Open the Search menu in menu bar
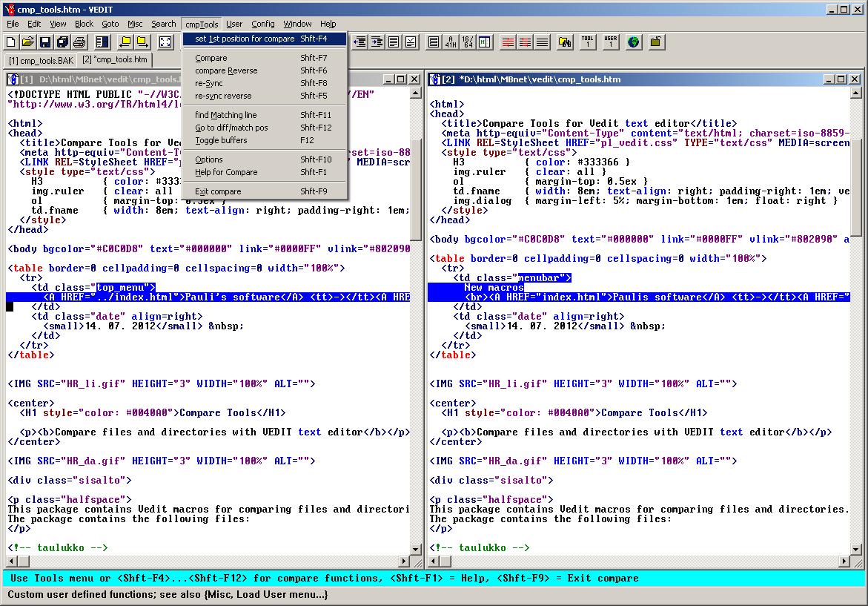This screenshot has width=868, height=606. (x=163, y=24)
